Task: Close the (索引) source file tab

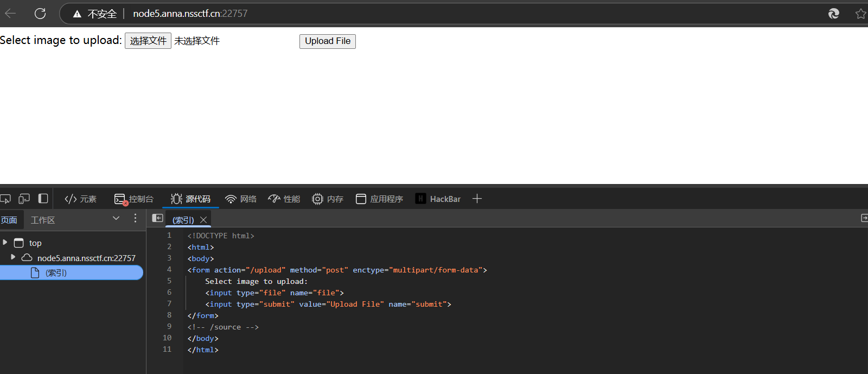Action: [203, 220]
